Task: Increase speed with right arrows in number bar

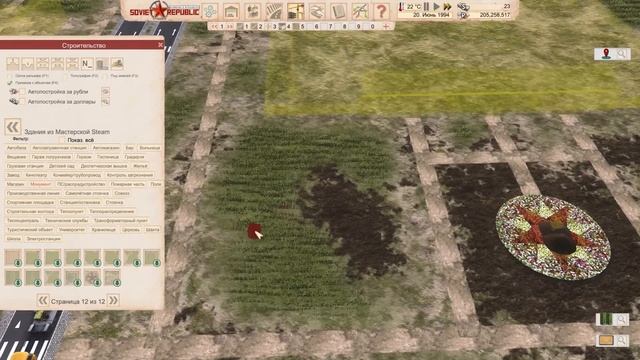Action: tap(230, 27)
